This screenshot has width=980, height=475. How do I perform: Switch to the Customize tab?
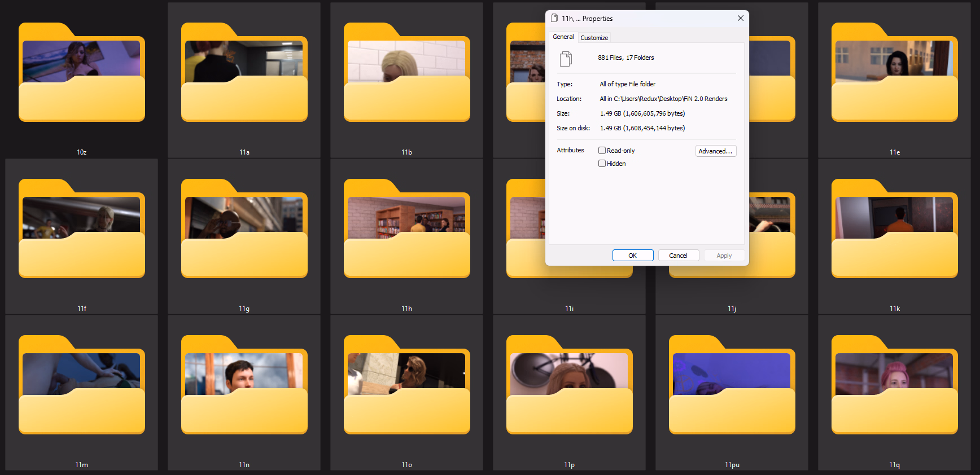click(x=594, y=38)
